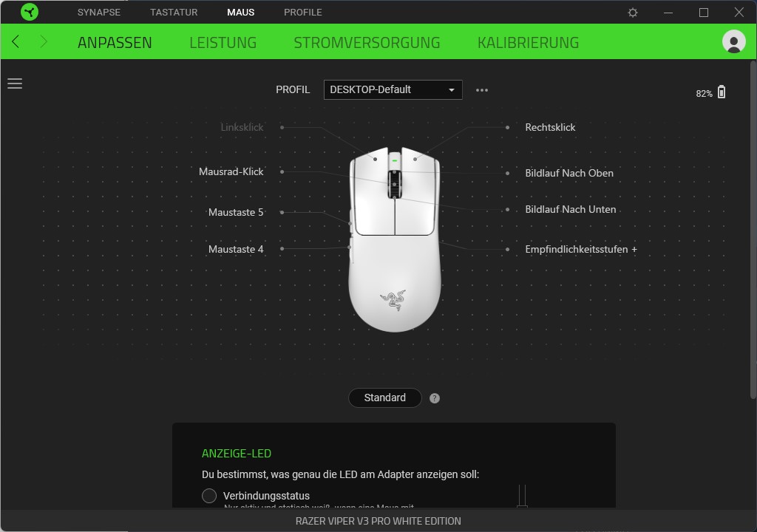Switch to the SYNAPSE tab

(x=99, y=12)
